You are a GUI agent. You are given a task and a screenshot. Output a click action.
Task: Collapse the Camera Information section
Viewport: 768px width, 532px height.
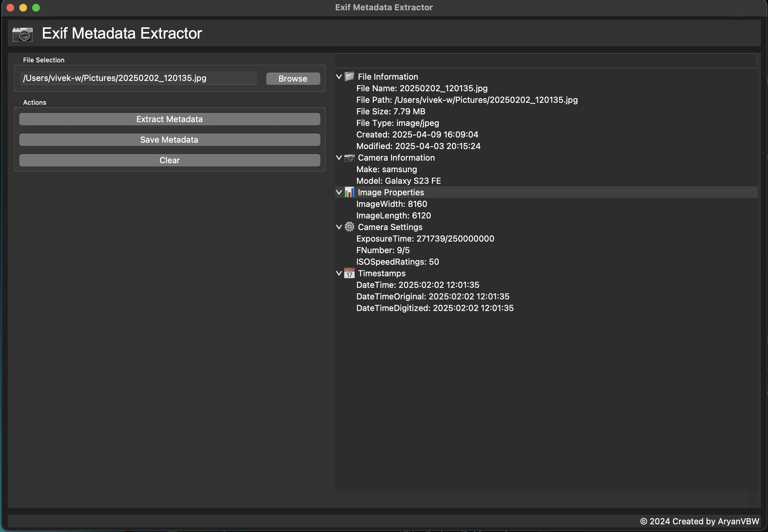tap(338, 158)
